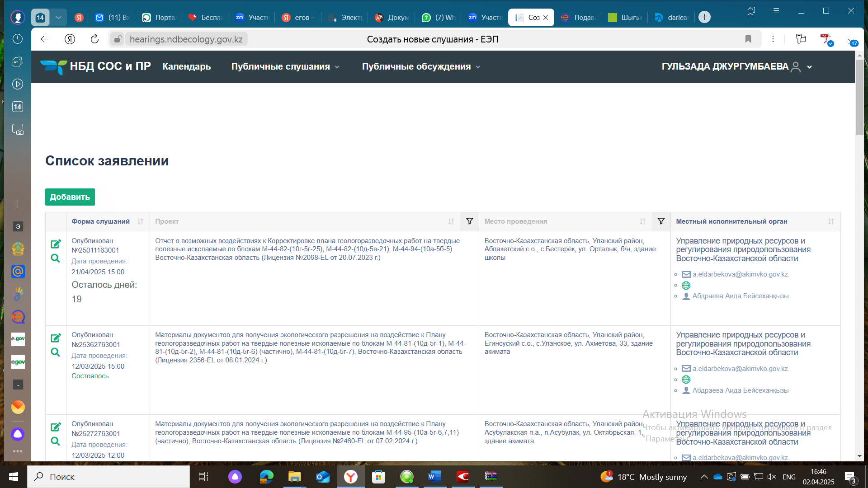Toggle sort on Местный исполнительный орган column
Viewport: 868px width, 488px height.
pyautogui.click(x=831, y=221)
